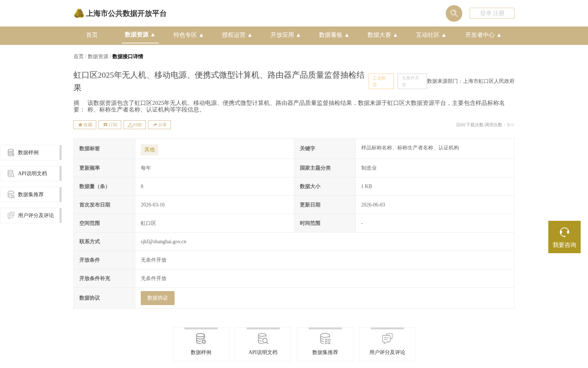
Task: Open the 数据资源 navigation menu
Action: (140, 35)
